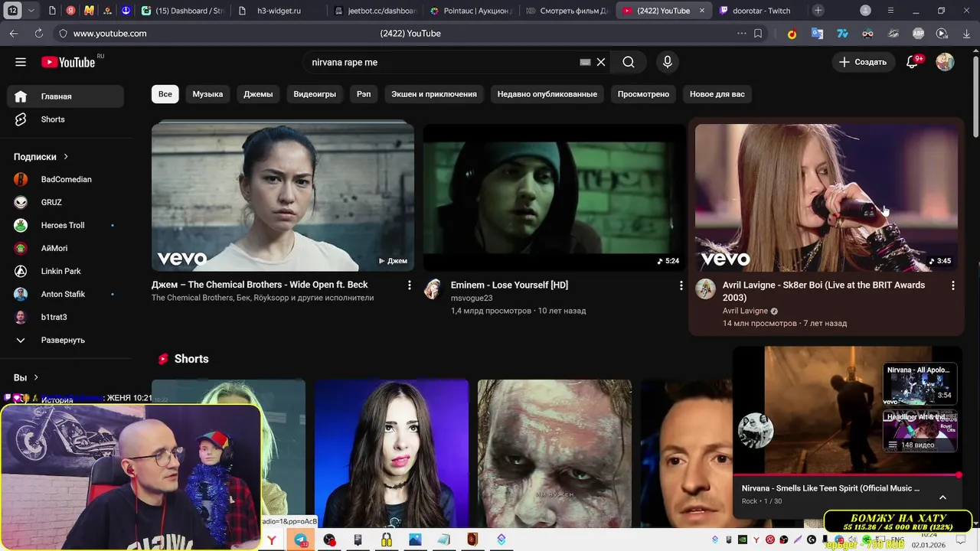Open GRUZ subscription channel
The image size is (980, 551).
pos(65,202)
